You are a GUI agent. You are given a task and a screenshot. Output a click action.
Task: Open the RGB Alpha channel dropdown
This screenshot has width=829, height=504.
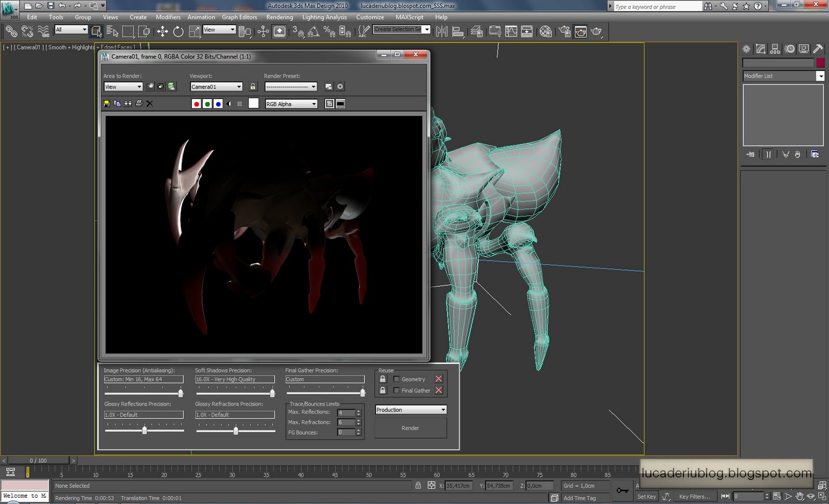(x=291, y=104)
